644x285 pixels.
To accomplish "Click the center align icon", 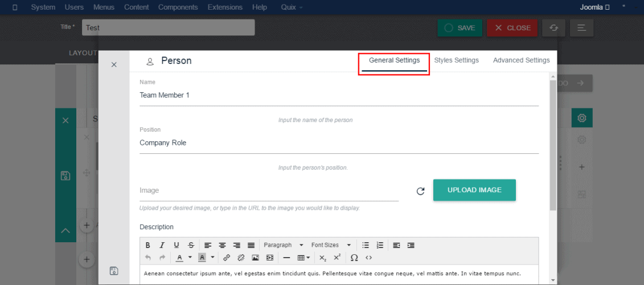I will click(223, 245).
